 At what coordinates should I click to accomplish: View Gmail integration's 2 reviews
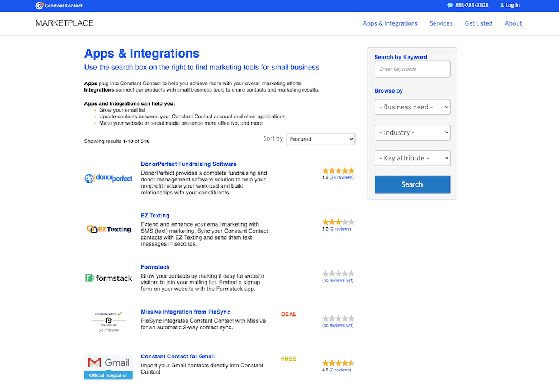[x=340, y=370]
